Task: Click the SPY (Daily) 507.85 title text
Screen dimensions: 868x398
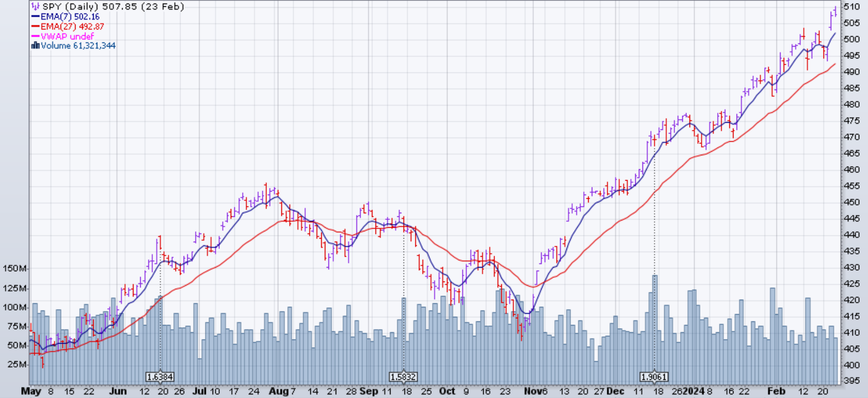Action: coord(113,7)
